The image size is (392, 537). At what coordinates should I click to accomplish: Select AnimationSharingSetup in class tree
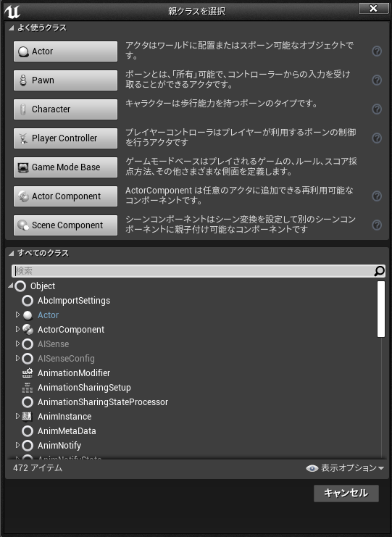coord(84,387)
